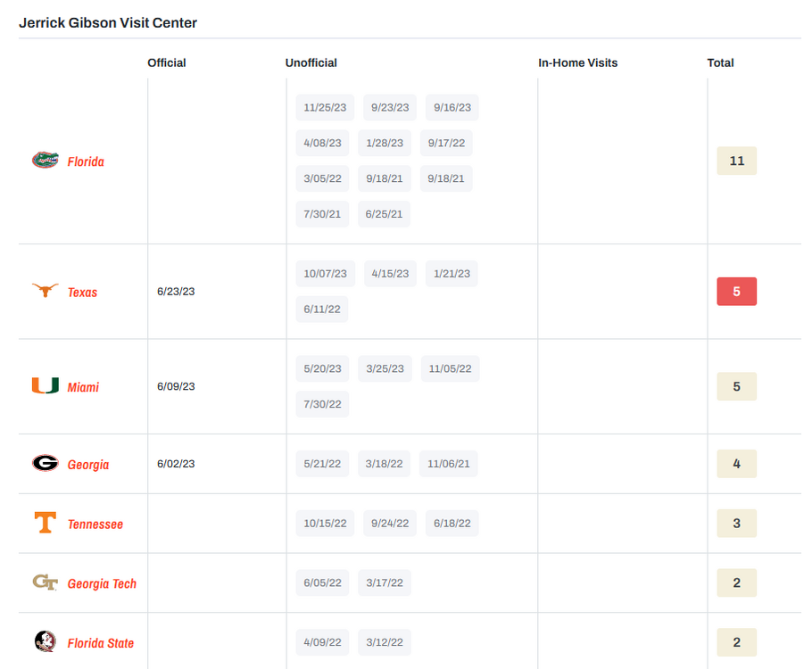Viewport: 812px width, 669px height.
Task: Click the Florida Gators logo
Action: click(46, 161)
